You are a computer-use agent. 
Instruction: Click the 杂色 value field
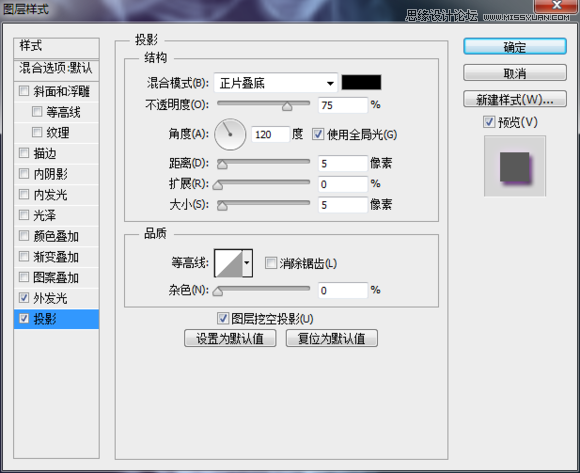343,290
